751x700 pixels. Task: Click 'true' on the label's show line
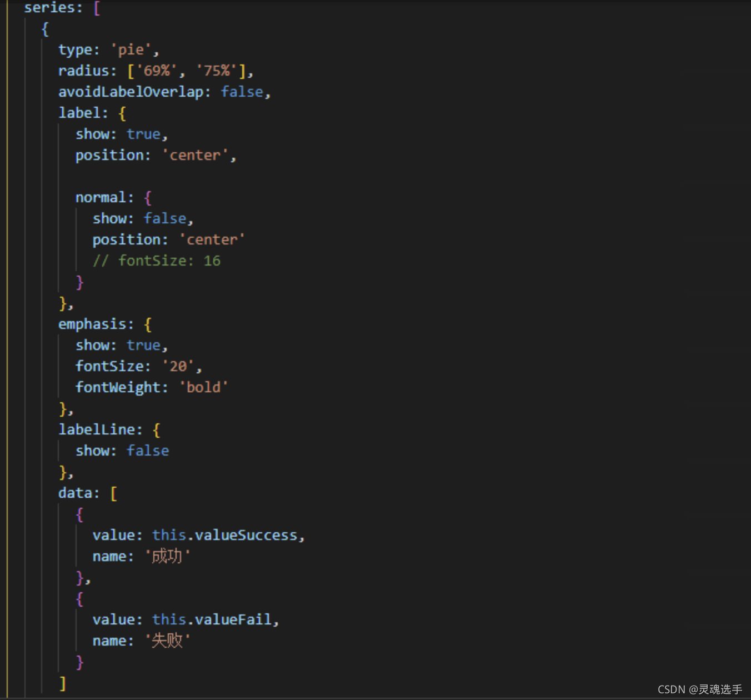[x=143, y=134]
